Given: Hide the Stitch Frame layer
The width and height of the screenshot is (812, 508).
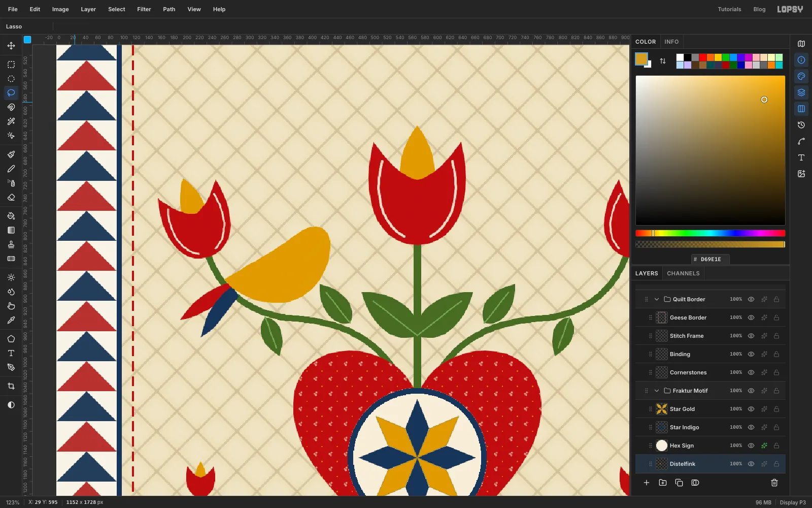Looking at the screenshot, I should coord(751,336).
